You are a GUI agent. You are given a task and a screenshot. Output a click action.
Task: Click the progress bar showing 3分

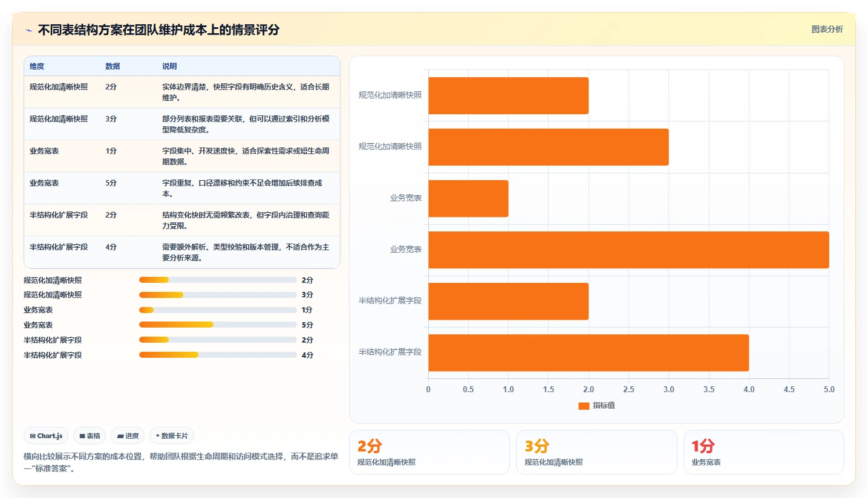218,295
